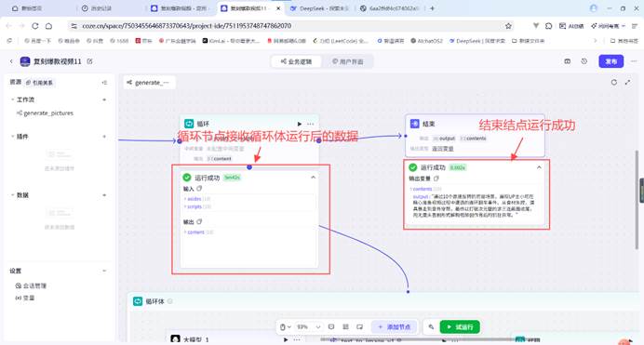644x345 pixels.
Task: Copy the 输出 data in 循环 result
Action: (199, 221)
